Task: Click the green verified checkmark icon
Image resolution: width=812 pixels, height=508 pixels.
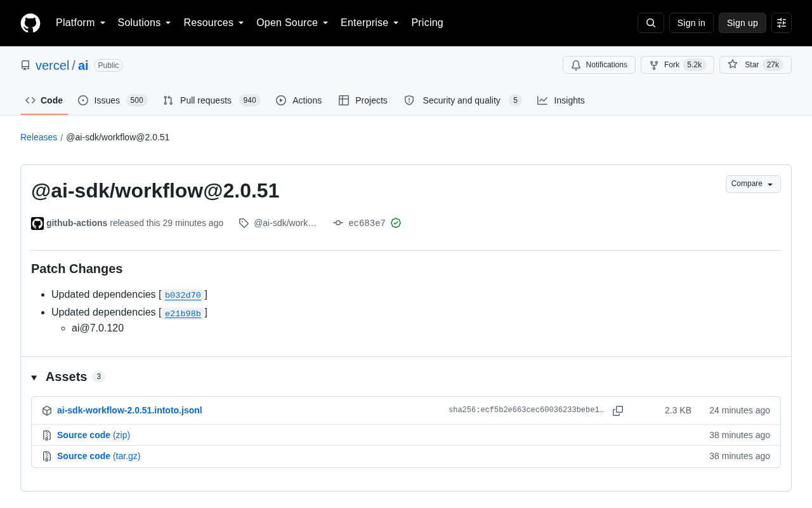Action: [396, 223]
